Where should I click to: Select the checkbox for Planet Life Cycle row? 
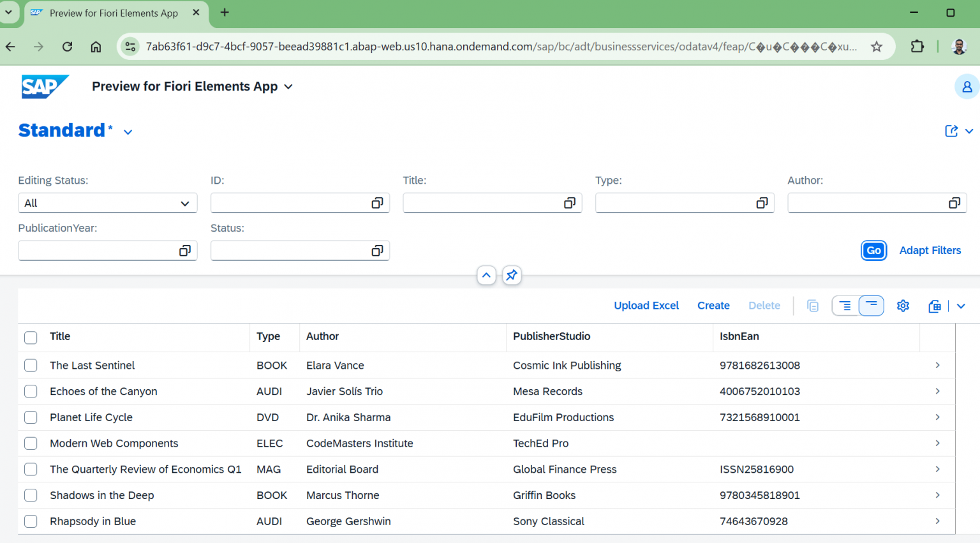tap(30, 417)
